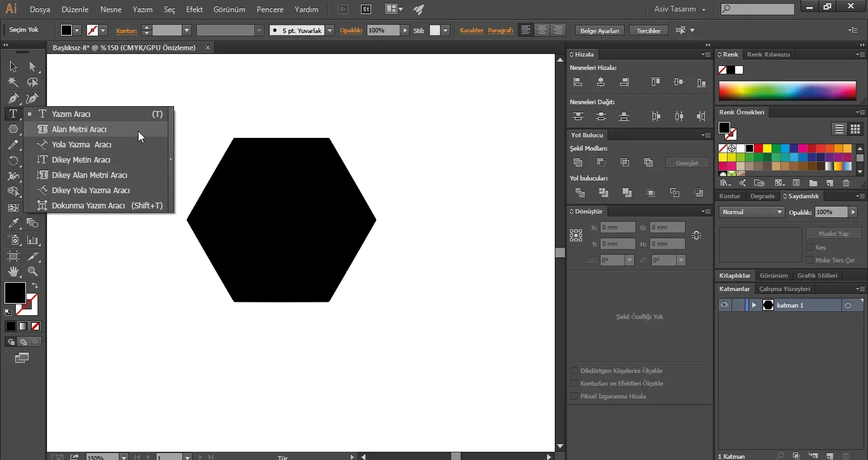This screenshot has width=868, height=460.
Task: Select Dikey Metin Aracı in flyout
Action: pyautogui.click(x=97, y=159)
